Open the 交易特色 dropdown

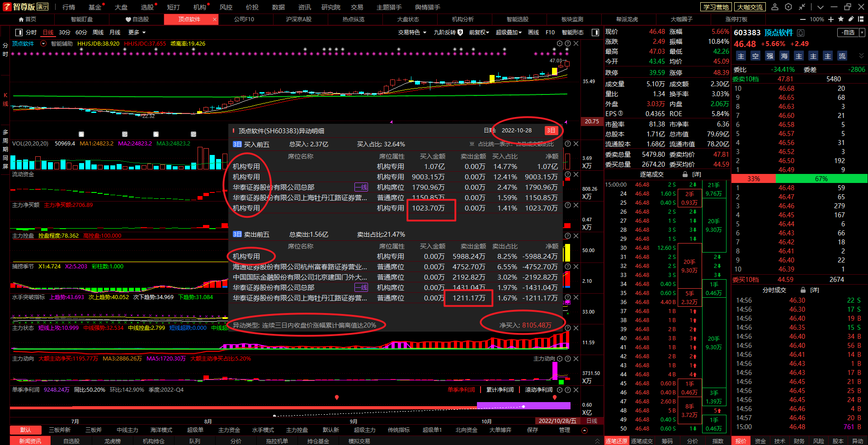(x=412, y=33)
